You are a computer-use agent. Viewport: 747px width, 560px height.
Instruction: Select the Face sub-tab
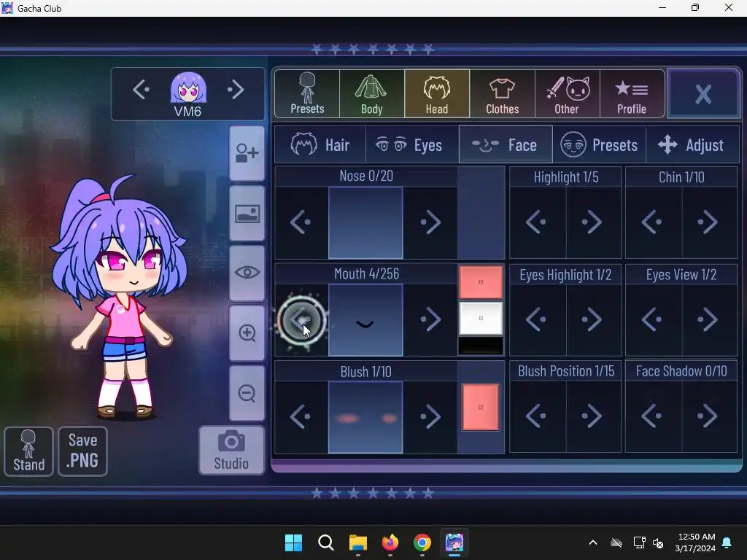point(506,145)
